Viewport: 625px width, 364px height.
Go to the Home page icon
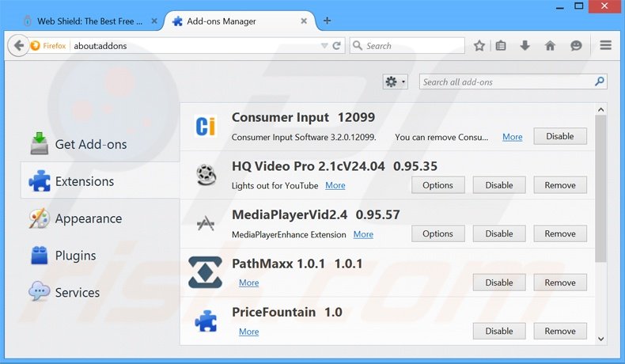click(x=550, y=45)
